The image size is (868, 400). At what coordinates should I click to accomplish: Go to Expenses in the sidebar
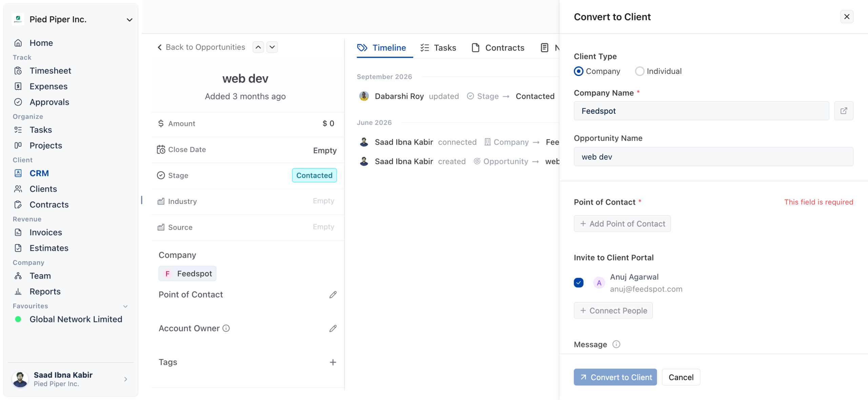tap(48, 86)
